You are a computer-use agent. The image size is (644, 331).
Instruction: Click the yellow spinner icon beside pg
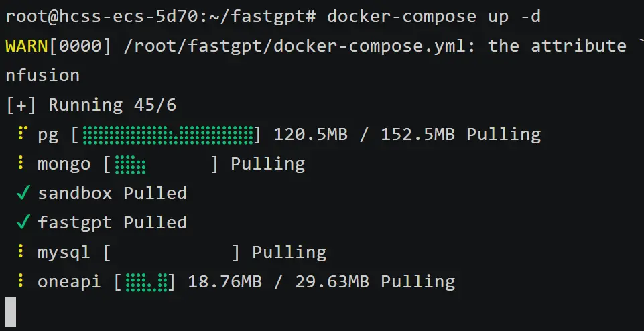[x=22, y=135]
